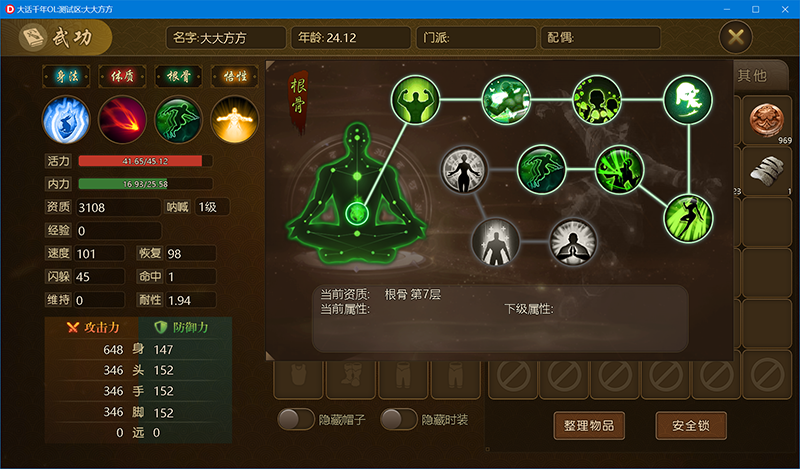Open the 悟性 attribute tab
This screenshot has width=800, height=469.
(x=235, y=77)
